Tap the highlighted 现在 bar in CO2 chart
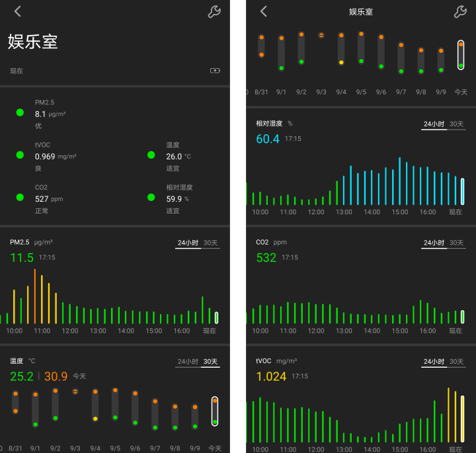 point(462,317)
